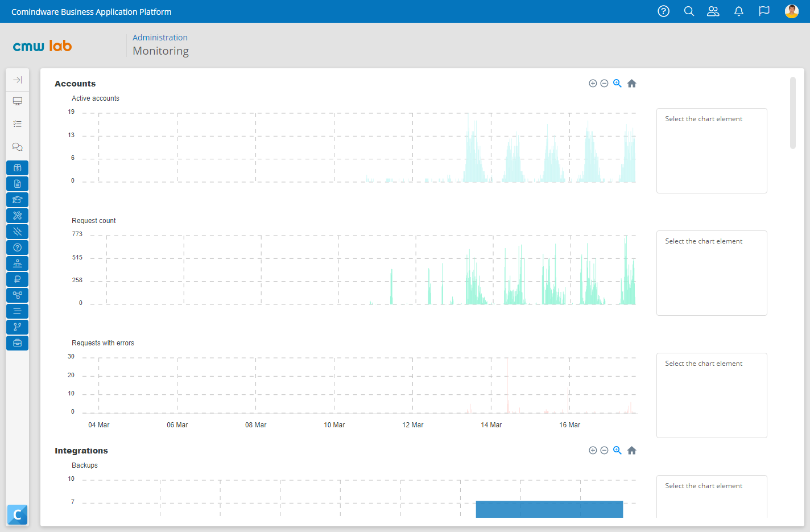Open the three horizontal lines sidebar app
The height and width of the screenshot is (532, 810).
pos(18,311)
